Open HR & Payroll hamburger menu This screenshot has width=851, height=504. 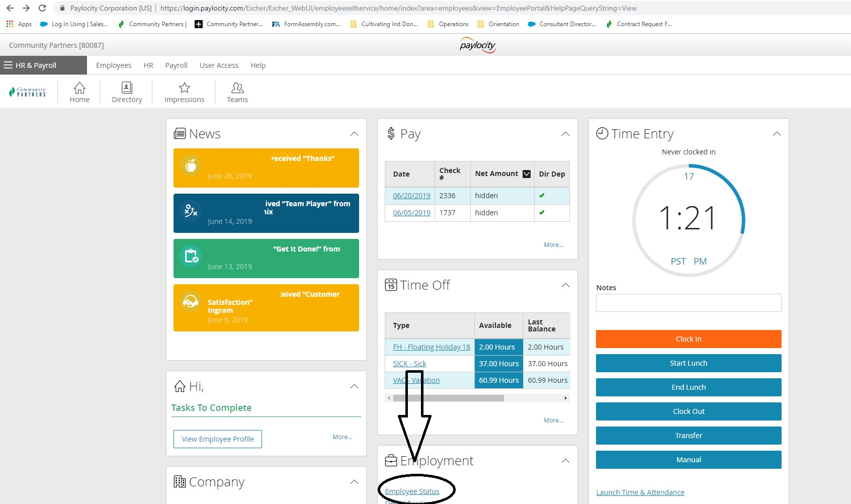point(8,65)
